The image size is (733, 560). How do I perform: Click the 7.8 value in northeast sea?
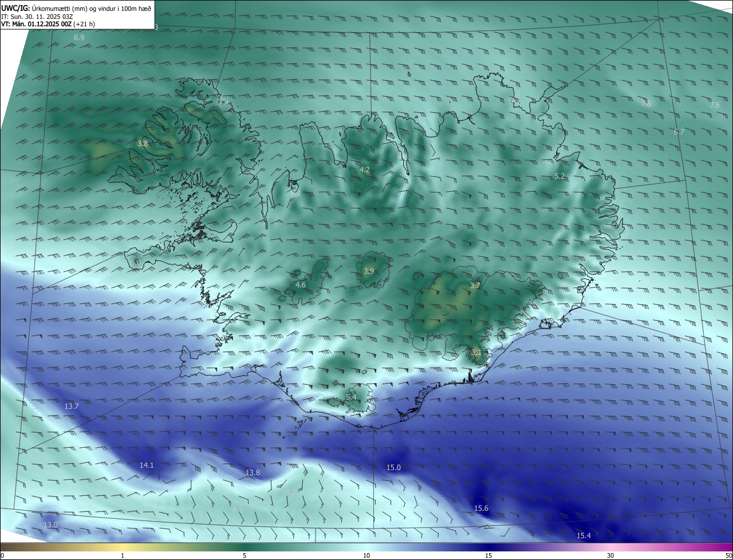pyautogui.click(x=646, y=104)
